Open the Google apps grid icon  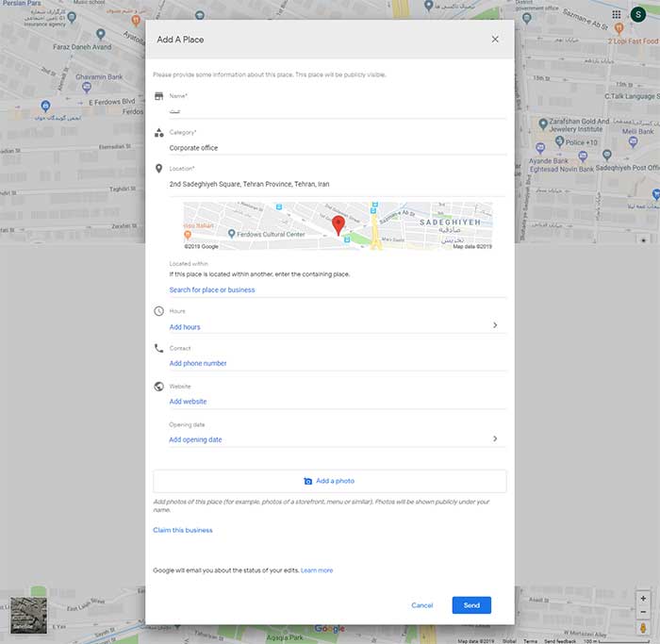pos(617,15)
